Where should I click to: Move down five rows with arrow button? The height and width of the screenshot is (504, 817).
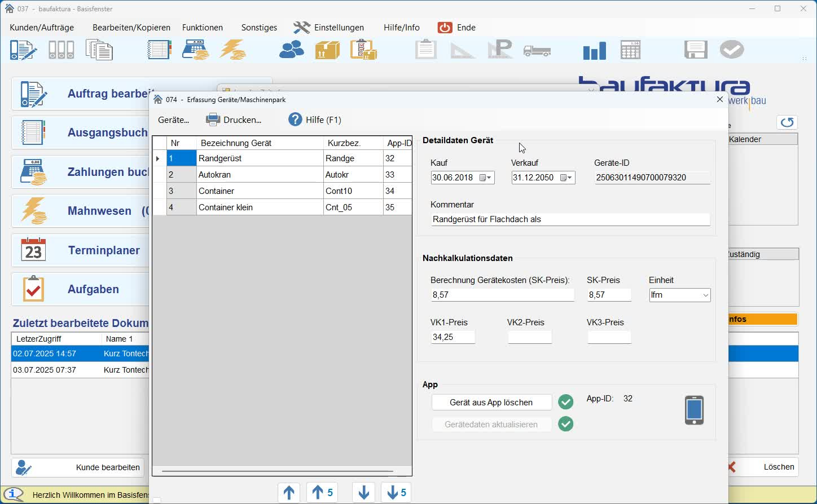(x=396, y=493)
